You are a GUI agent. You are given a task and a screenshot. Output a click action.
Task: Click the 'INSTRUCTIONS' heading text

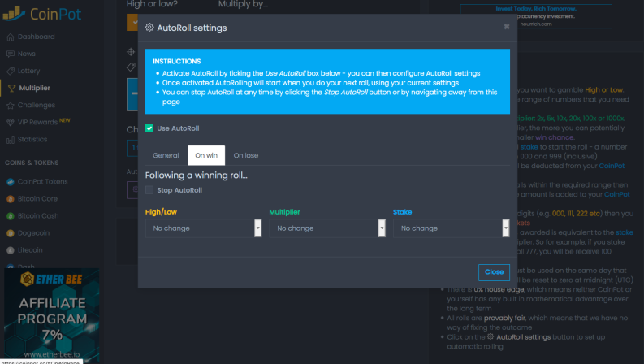[x=176, y=61]
